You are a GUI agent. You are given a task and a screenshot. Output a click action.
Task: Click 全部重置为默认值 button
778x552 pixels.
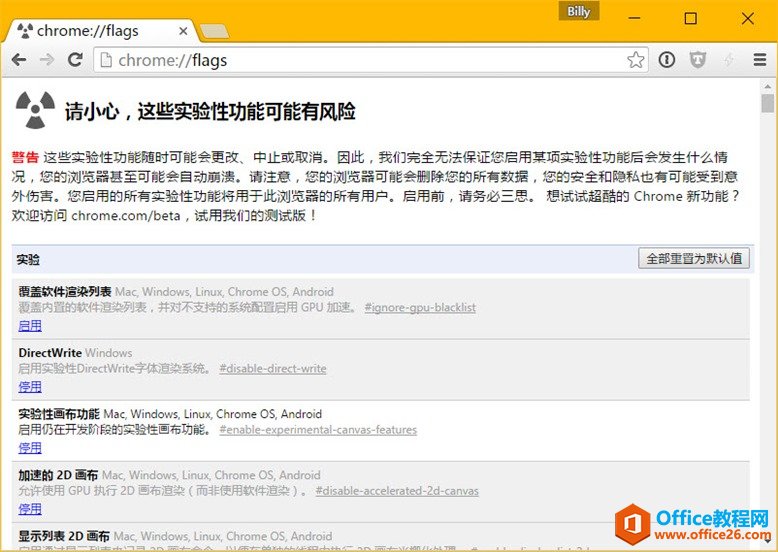click(694, 258)
